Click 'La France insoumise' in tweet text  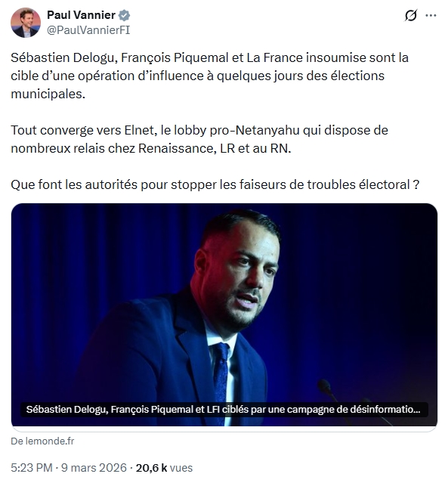click(306, 57)
